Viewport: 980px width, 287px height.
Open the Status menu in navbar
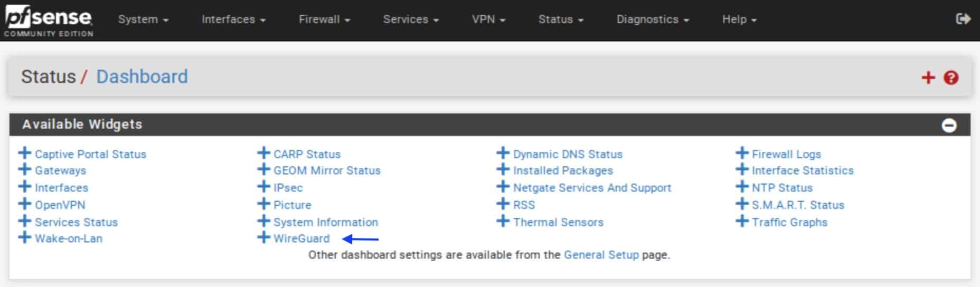click(x=561, y=20)
